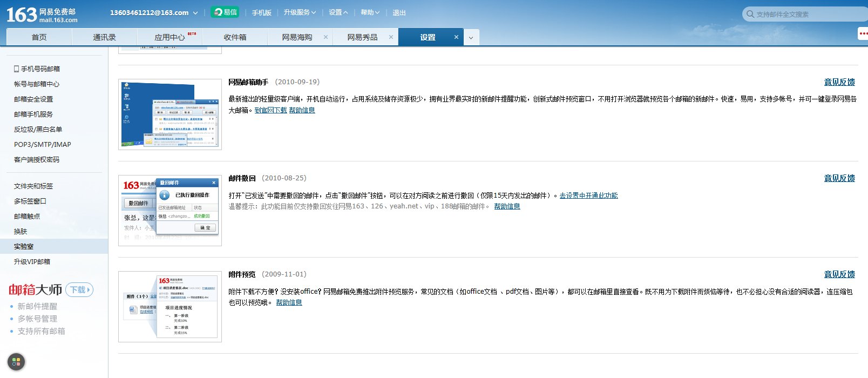Screen dimensions: 868x378
Task: Open 换肤 settings
Action: click(21, 231)
